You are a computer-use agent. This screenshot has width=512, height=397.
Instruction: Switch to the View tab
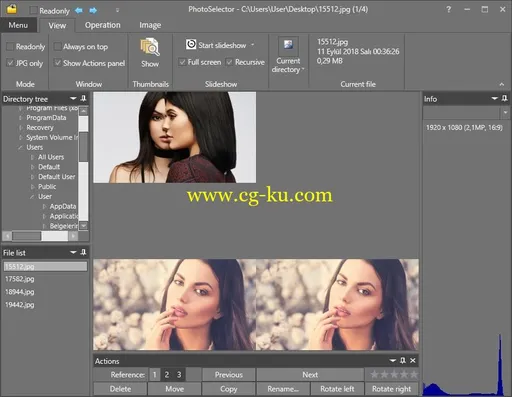57,25
